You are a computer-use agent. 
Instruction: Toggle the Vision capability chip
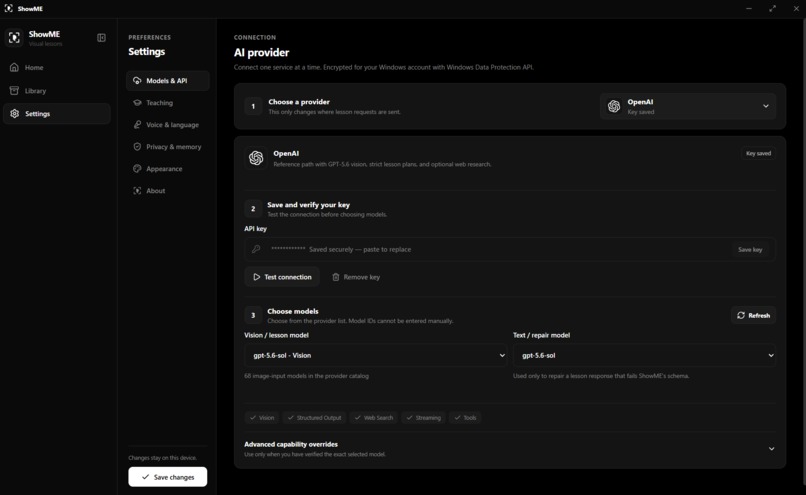262,418
